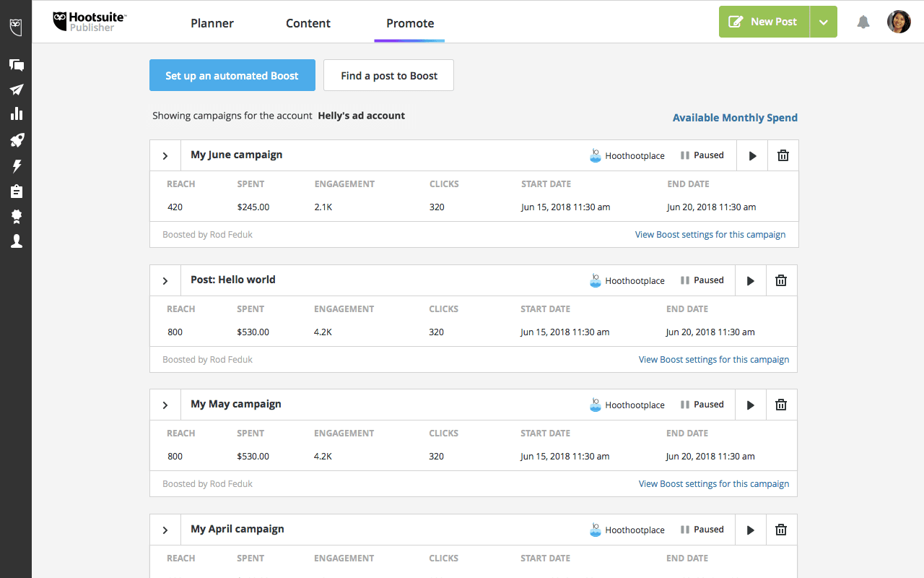924x578 pixels.
Task: Open the New Post dropdown arrow
Action: [824, 22]
